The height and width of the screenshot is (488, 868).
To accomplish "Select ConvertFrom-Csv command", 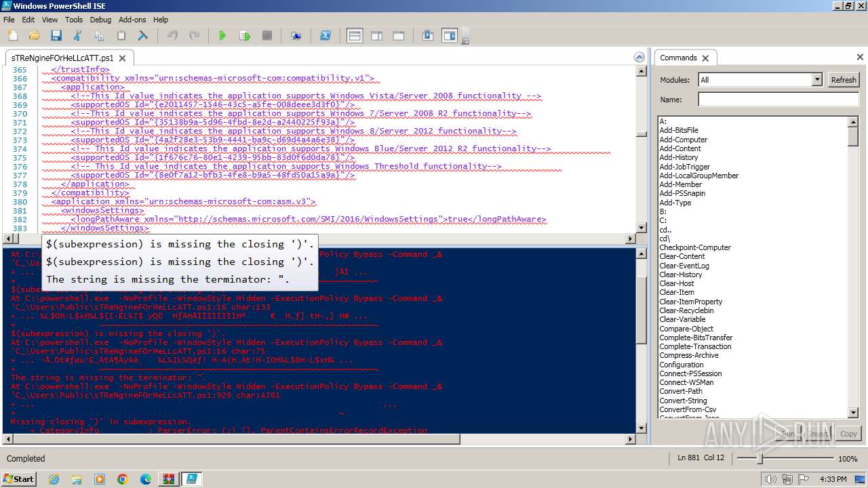I will [x=688, y=409].
